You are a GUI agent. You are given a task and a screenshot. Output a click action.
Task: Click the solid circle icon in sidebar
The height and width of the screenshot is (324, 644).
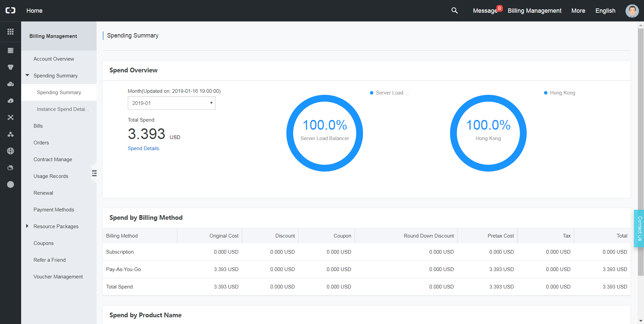10,185
